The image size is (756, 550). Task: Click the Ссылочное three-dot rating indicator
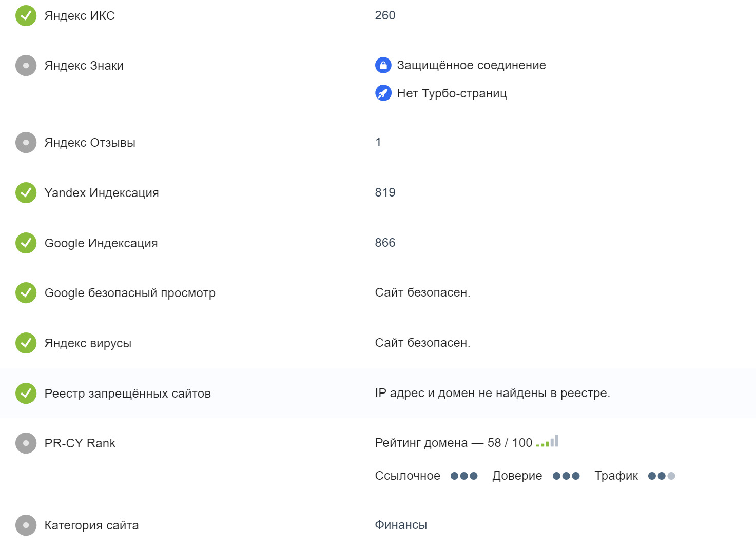point(464,476)
